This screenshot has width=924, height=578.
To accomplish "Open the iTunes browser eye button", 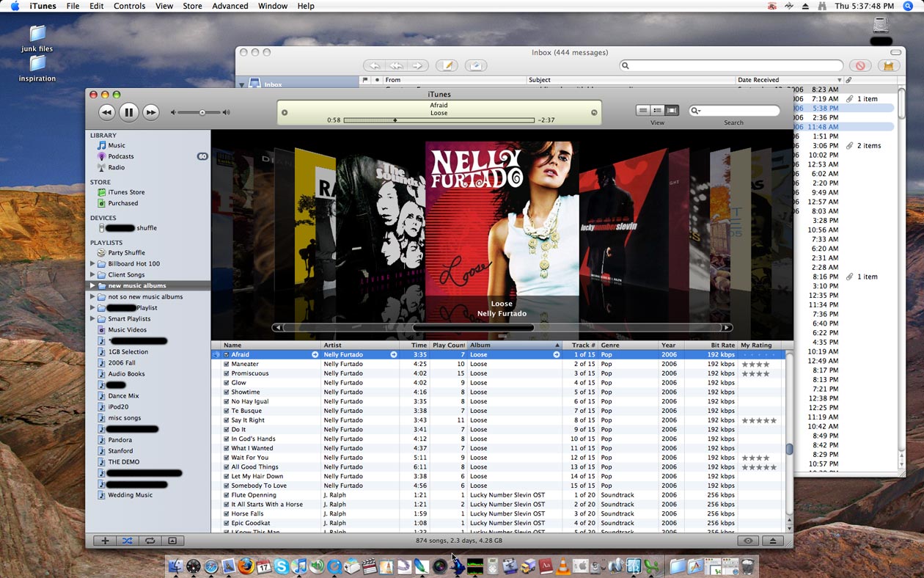I will (x=748, y=541).
